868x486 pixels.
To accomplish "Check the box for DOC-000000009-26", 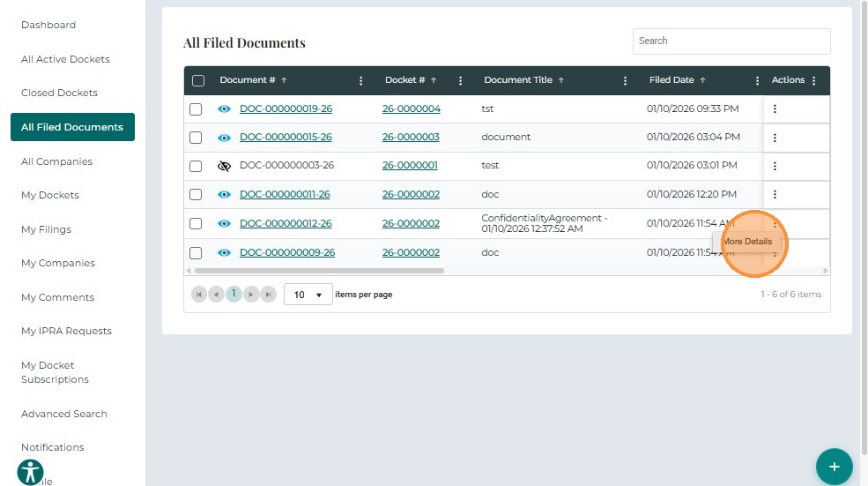I will click(196, 253).
